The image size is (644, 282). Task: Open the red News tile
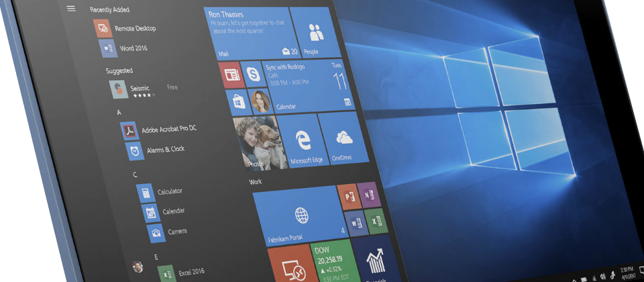tap(231, 75)
